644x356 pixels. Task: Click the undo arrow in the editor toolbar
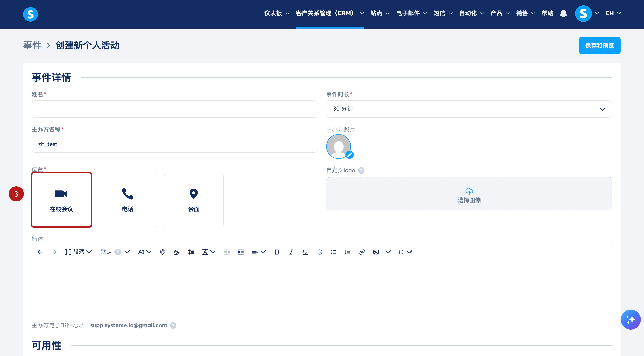click(x=40, y=252)
